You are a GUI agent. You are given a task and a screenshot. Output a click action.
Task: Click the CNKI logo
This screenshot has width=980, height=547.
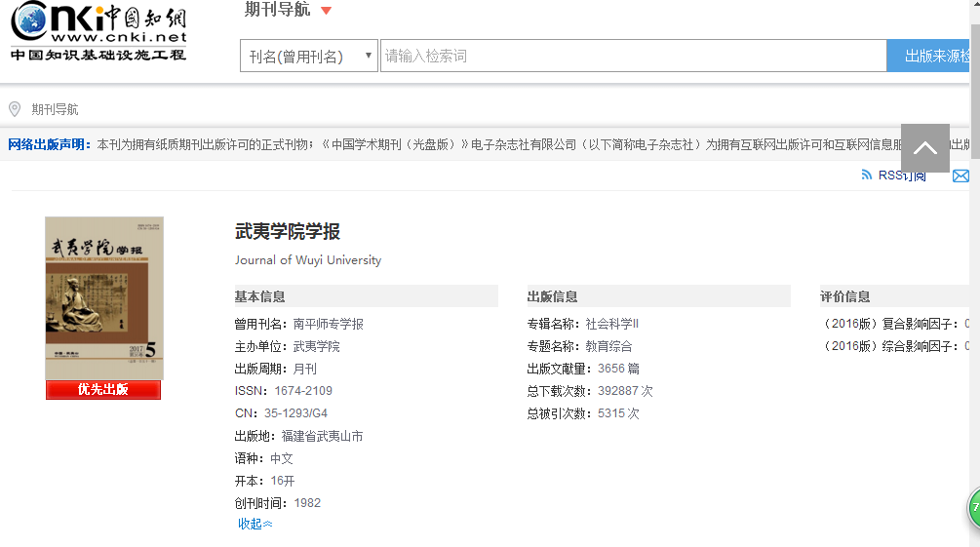[98, 32]
